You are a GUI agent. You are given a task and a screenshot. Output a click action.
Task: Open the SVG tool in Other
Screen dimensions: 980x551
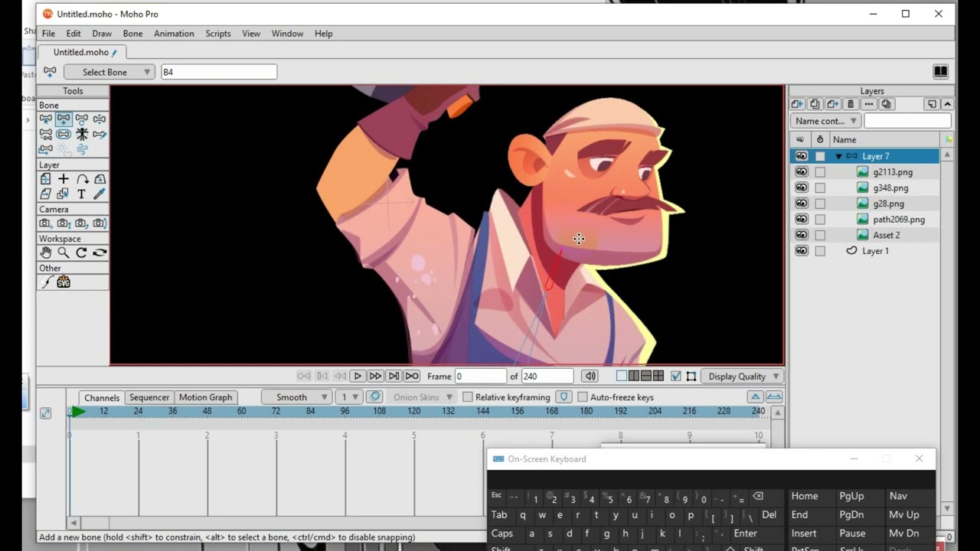pos(64,282)
